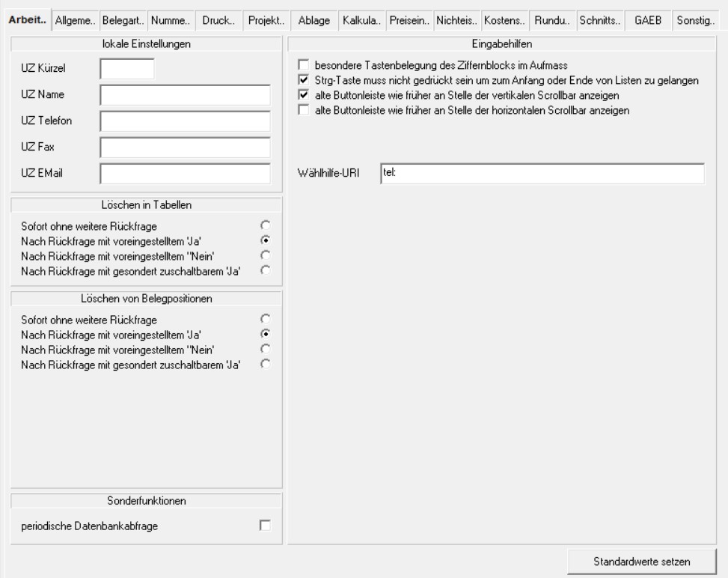
Task: Open the Druck.. tab
Action: (218, 20)
